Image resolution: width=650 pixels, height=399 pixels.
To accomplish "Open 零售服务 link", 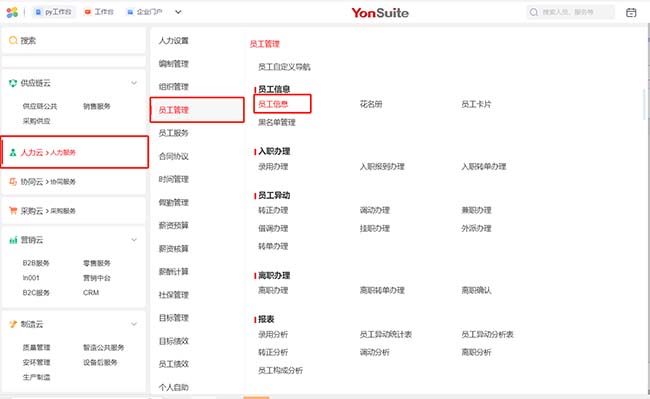I will click(x=97, y=263).
